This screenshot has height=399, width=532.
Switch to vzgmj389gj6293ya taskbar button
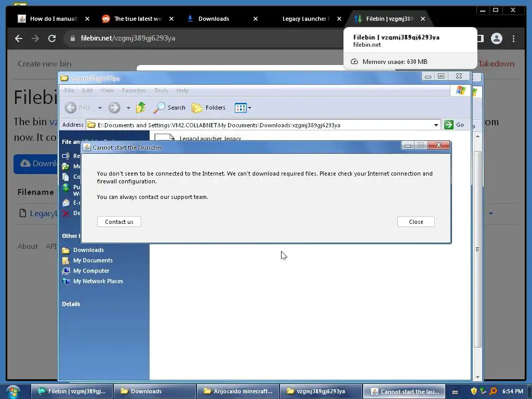tap(321, 391)
